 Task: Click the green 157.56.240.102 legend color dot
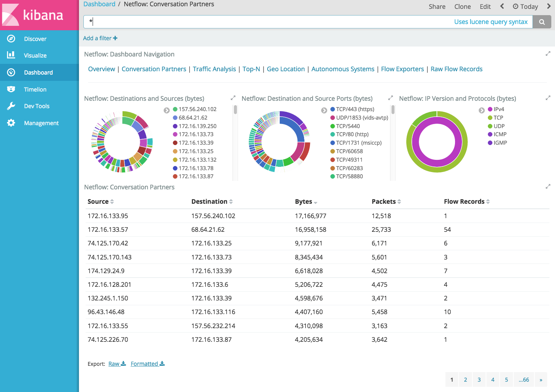(x=175, y=109)
